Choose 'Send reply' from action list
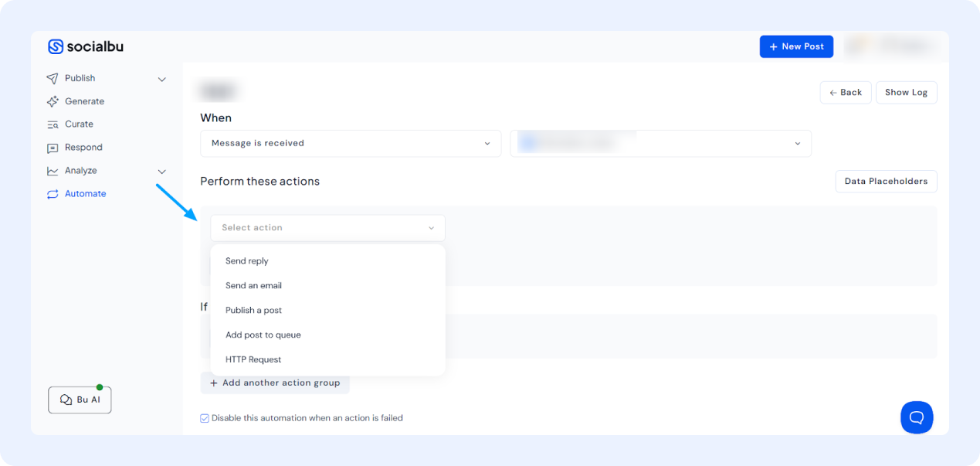The image size is (980, 466). [x=247, y=261]
